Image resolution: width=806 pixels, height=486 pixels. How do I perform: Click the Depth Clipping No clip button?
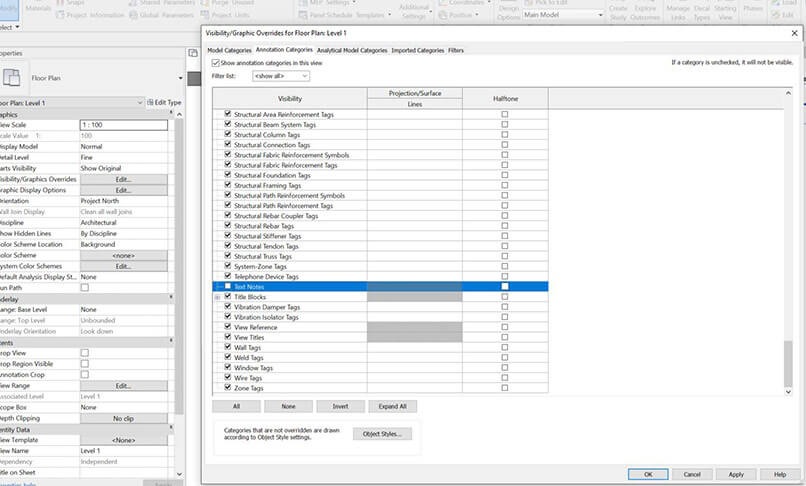(123, 419)
